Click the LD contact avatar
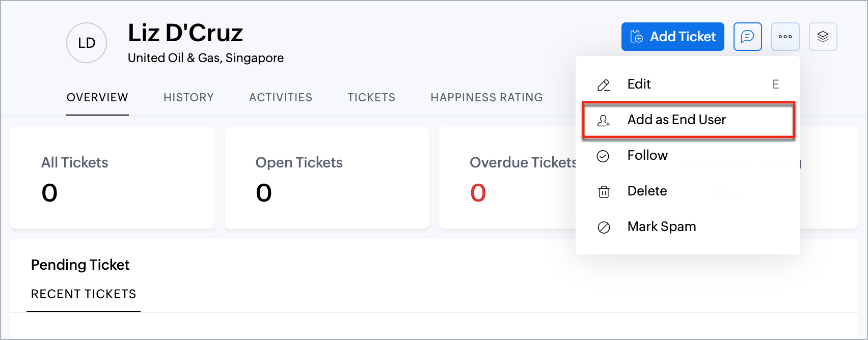The height and width of the screenshot is (340, 868). tap(87, 43)
